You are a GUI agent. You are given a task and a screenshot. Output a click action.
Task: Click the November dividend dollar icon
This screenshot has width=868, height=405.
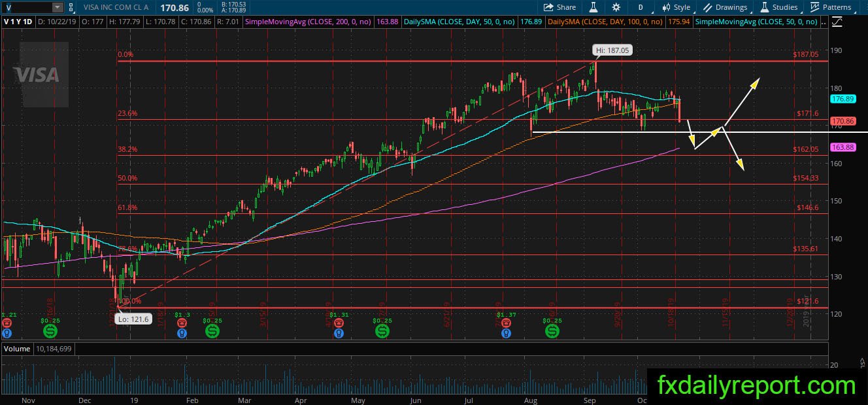click(x=49, y=332)
